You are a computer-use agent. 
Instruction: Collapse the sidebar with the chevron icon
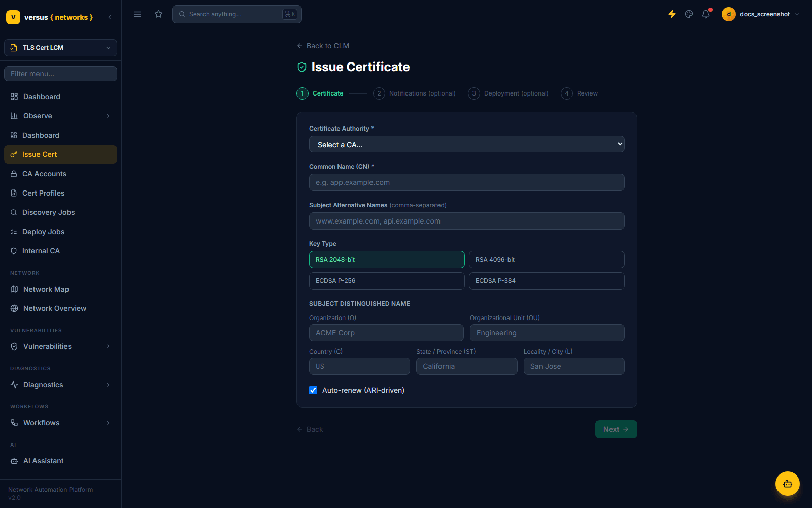[110, 17]
